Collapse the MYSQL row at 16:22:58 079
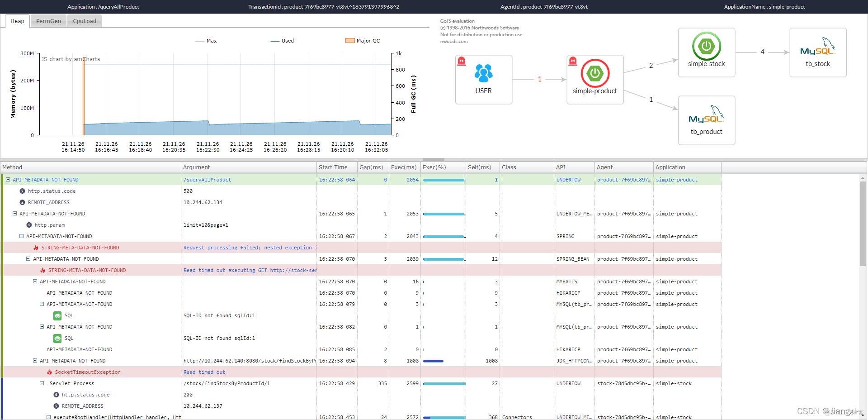 click(x=42, y=304)
